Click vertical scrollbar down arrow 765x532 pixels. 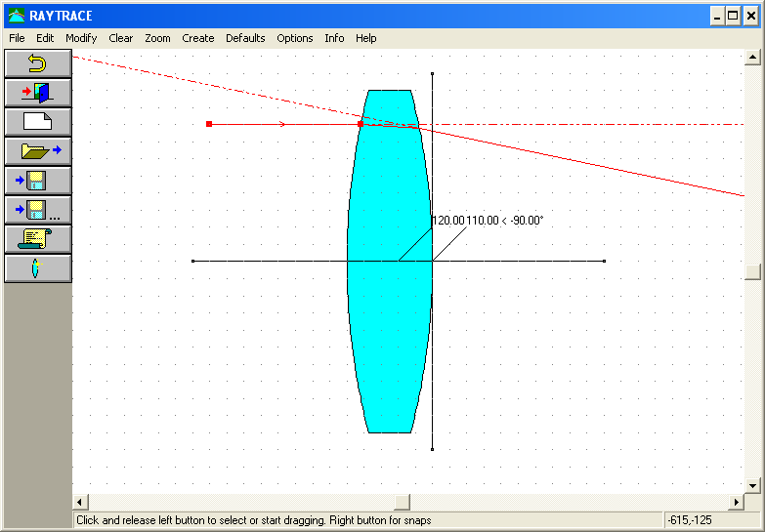(x=752, y=486)
